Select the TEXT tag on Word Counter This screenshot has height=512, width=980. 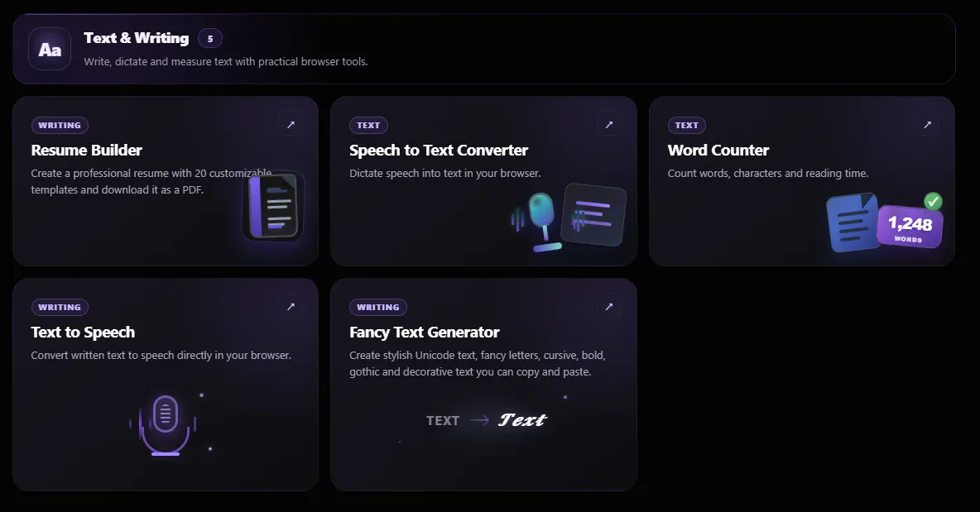coord(686,126)
